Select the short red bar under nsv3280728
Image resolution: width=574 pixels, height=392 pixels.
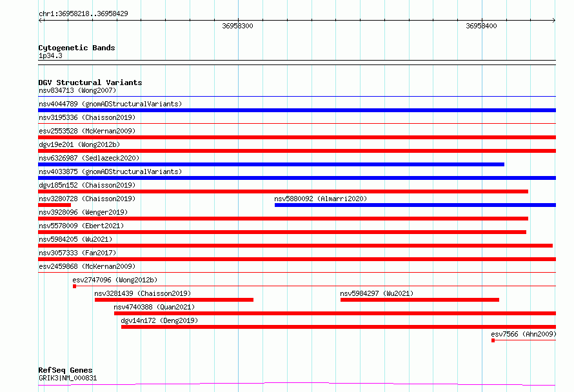click(55, 205)
